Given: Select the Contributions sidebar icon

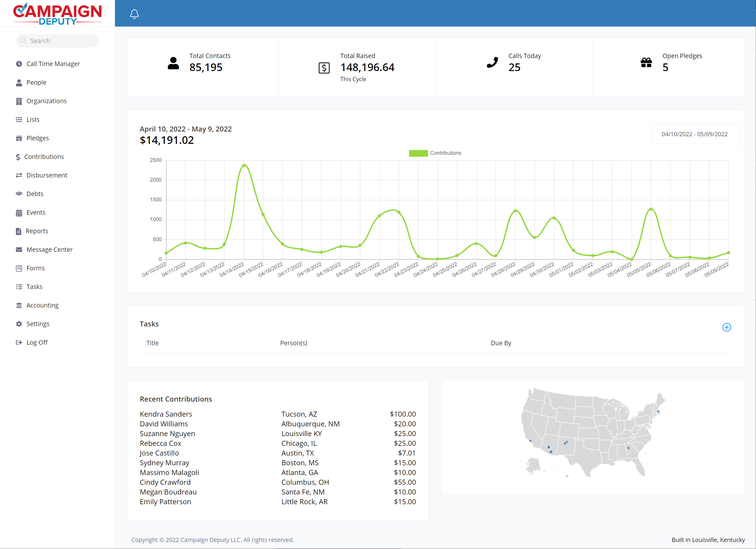Looking at the screenshot, I should [18, 156].
